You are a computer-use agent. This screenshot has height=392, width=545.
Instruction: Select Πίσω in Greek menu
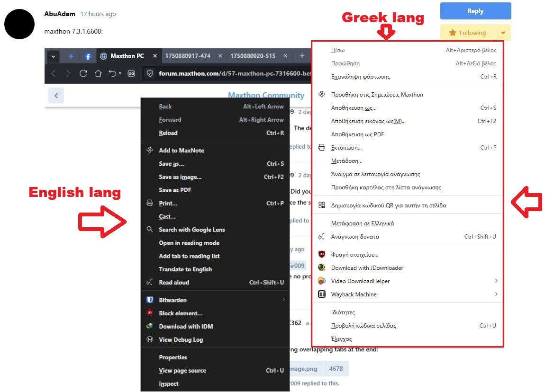tap(408, 50)
